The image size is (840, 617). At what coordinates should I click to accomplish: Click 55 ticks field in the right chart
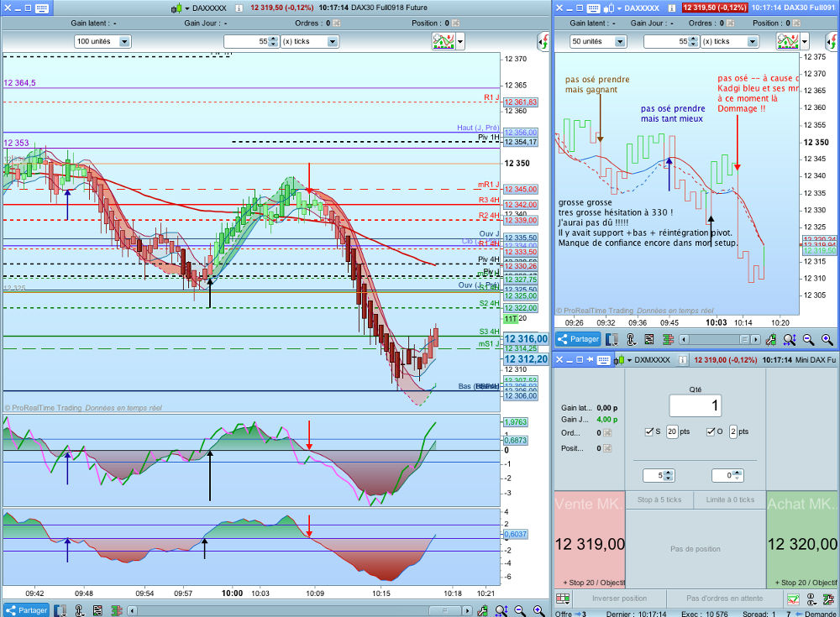click(666, 41)
